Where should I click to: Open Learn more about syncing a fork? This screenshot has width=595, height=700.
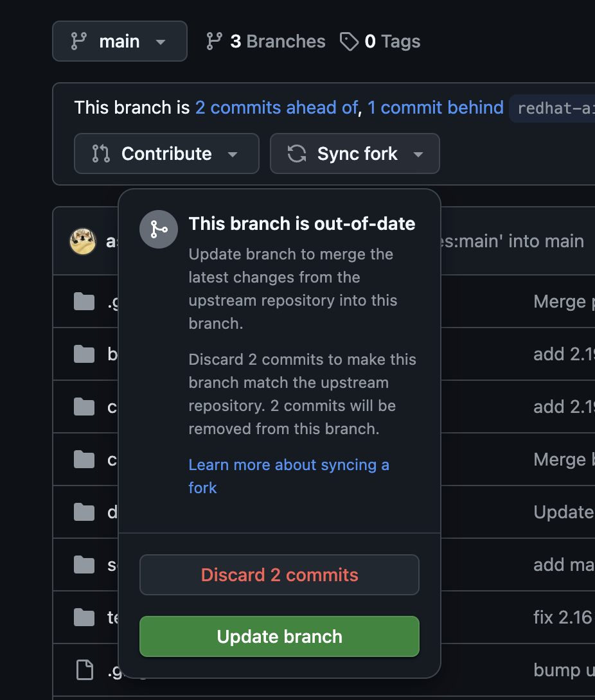[289, 477]
